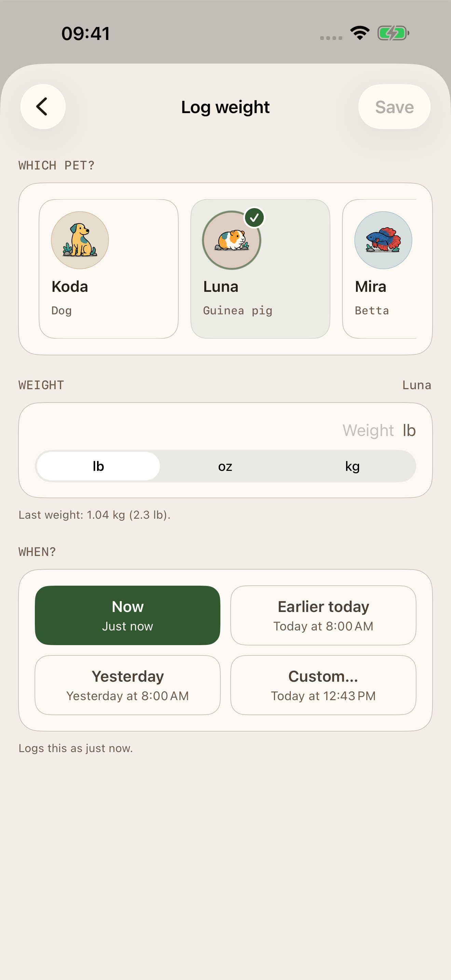Open the Custom... time picker
The image size is (451, 980).
click(x=323, y=685)
